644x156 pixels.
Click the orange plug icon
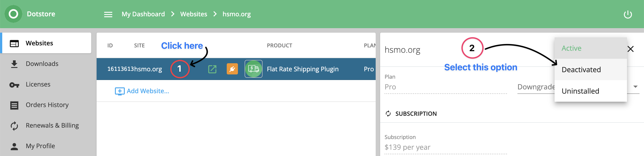(232, 69)
